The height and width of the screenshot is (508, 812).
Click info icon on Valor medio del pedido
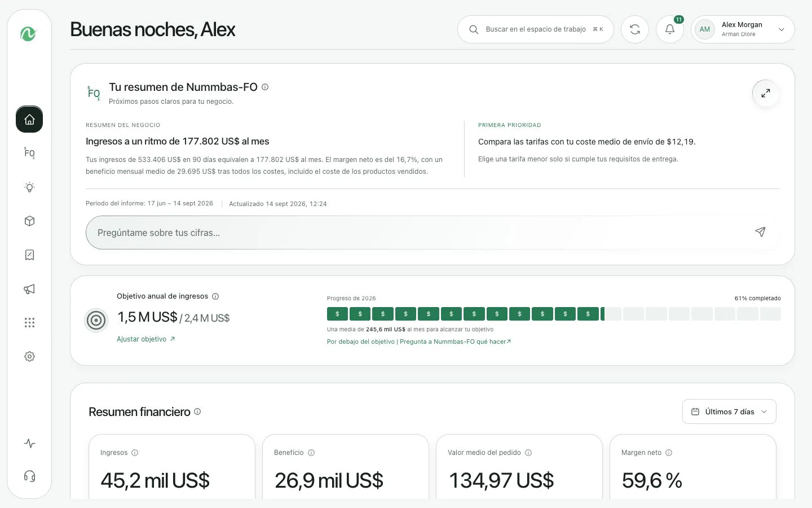(x=528, y=453)
